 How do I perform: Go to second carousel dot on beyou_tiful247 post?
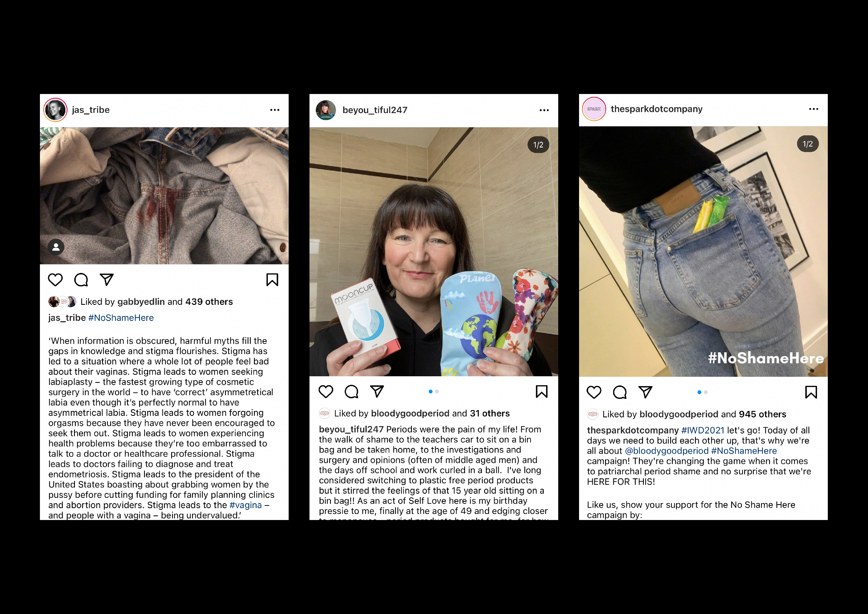point(437,391)
